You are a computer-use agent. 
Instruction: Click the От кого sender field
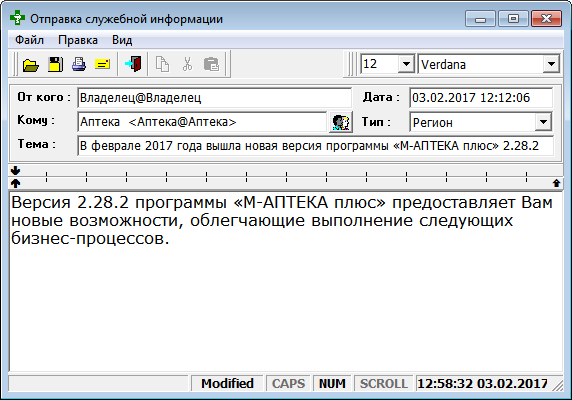(214, 98)
